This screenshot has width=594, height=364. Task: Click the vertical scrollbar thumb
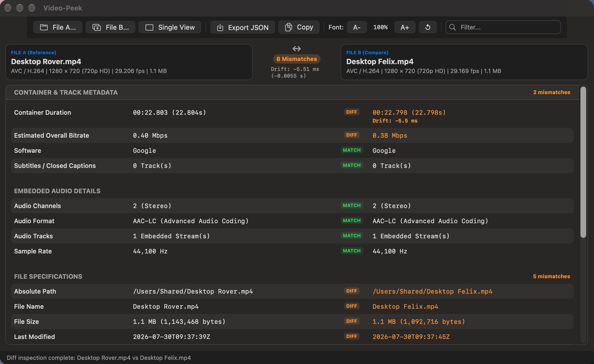click(x=583, y=162)
